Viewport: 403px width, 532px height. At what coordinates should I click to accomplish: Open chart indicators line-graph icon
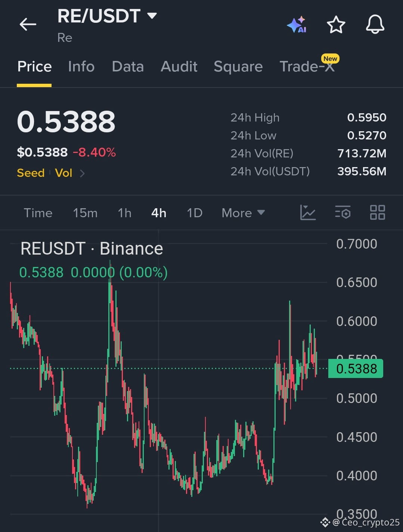(308, 212)
